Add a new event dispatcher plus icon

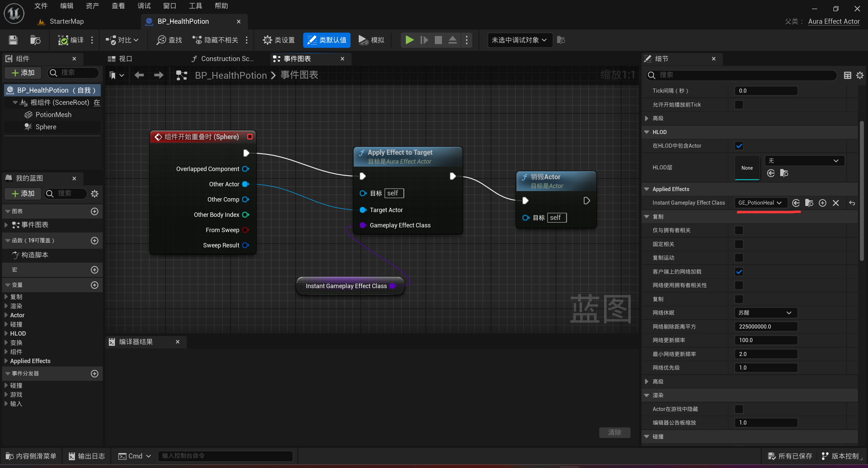pyautogui.click(x=95, y=373)
